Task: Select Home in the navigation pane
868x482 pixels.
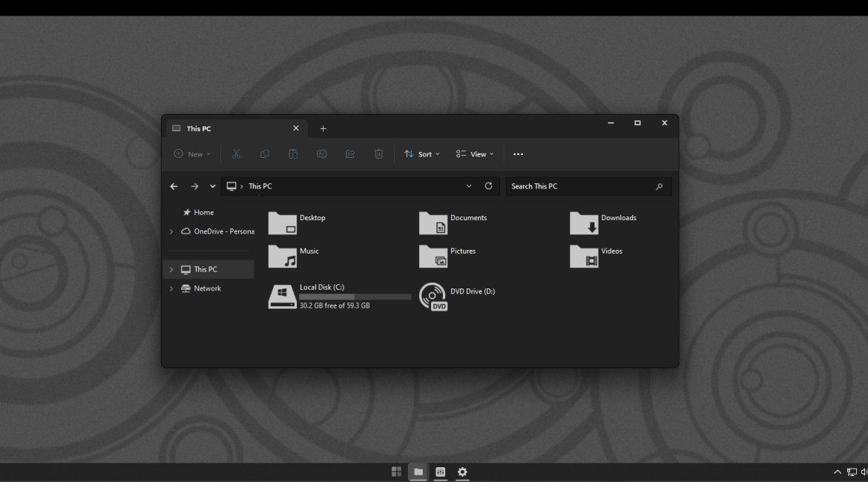Action: (x=203, y=213)
